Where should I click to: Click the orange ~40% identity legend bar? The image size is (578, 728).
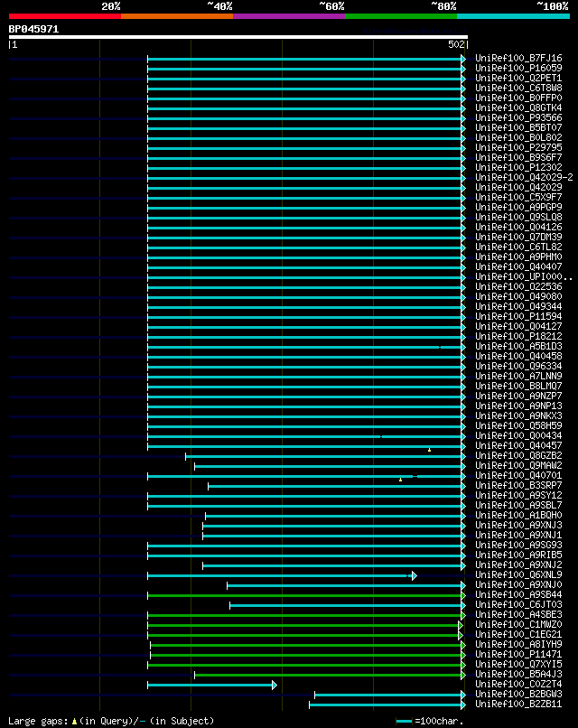pyautogui.click(x=177, y=16)
